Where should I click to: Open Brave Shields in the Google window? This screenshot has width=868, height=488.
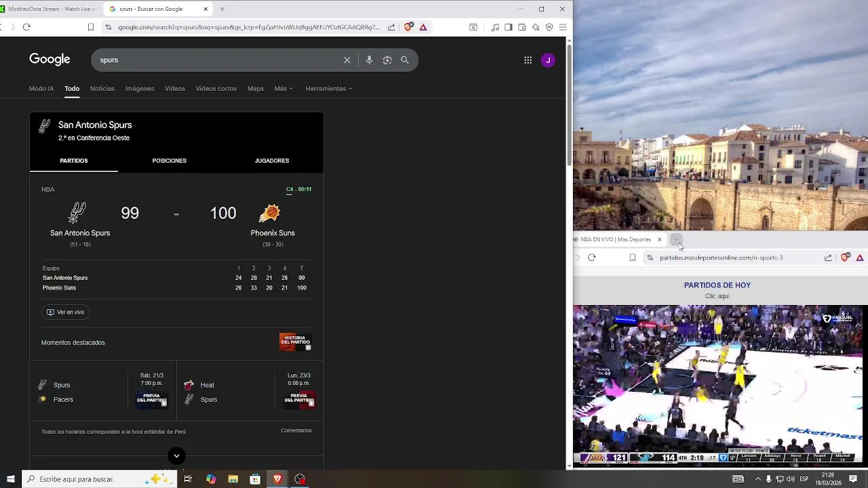coord(408,27)
